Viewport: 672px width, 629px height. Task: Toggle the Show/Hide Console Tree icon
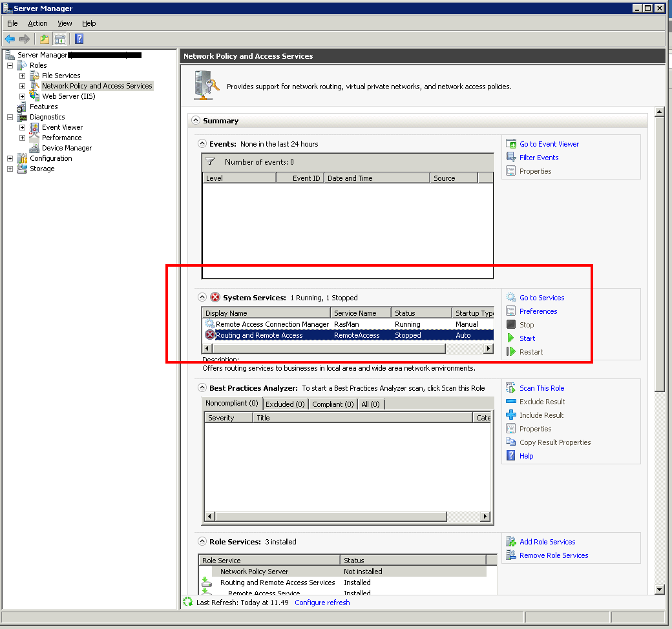(59, 39)
